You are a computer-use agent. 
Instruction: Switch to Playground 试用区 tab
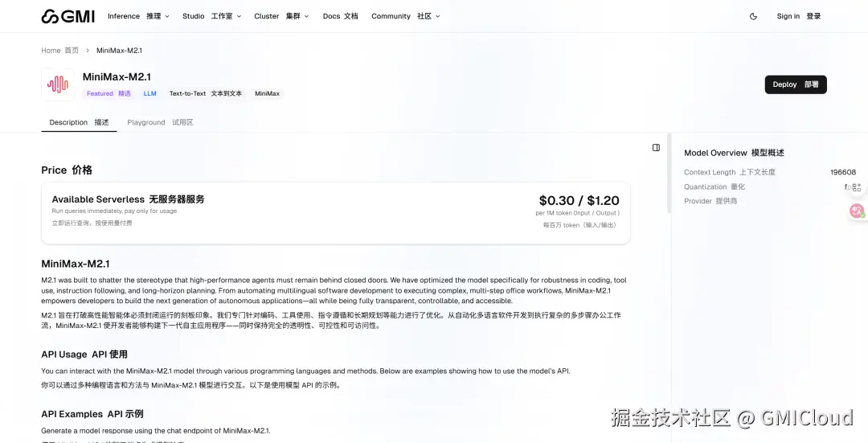pos(160,122)
